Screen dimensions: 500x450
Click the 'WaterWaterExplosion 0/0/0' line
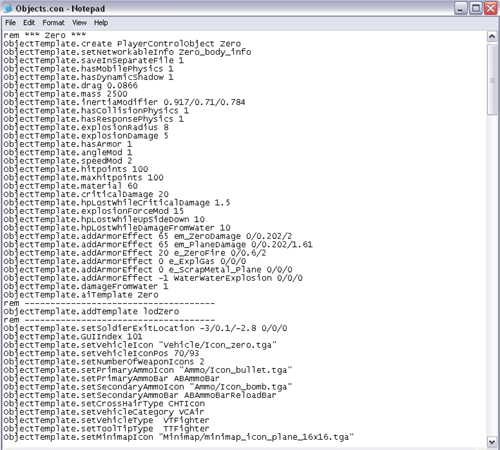[x=153, y=278]
